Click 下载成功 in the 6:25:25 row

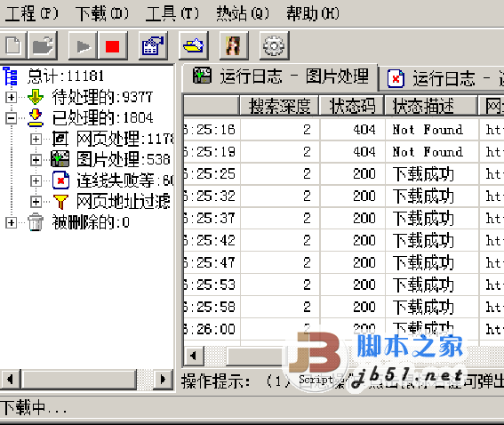click(x=423, y=174)
